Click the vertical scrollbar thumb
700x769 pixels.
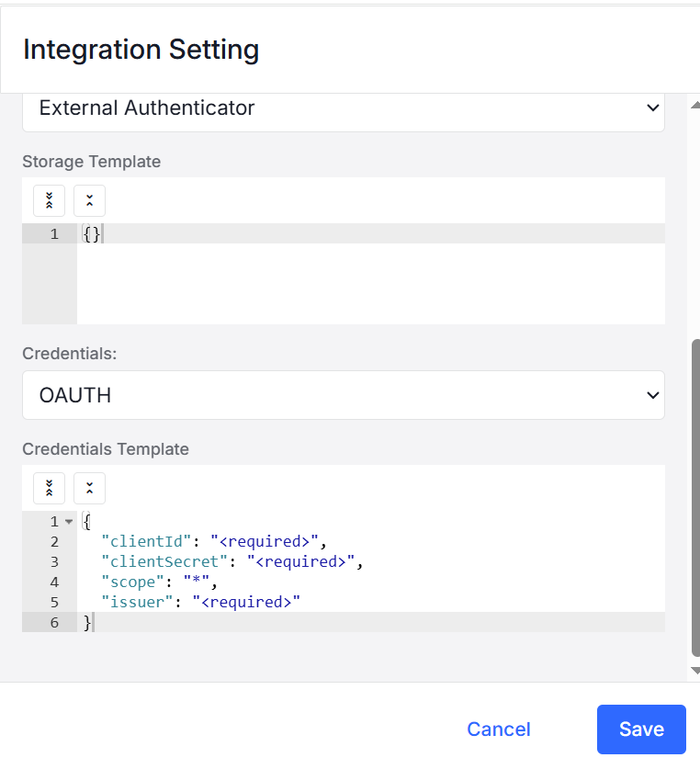[x=695, y=498]
